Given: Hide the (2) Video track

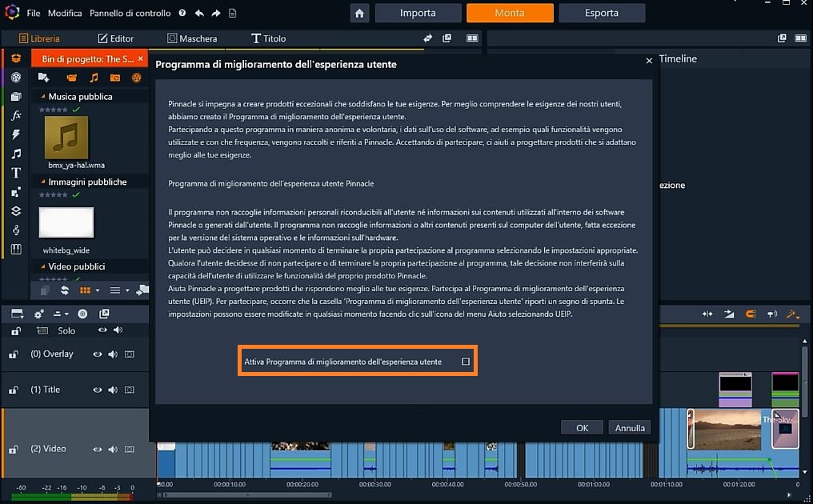Looking at the screenshot, I should tap(97, 450).
